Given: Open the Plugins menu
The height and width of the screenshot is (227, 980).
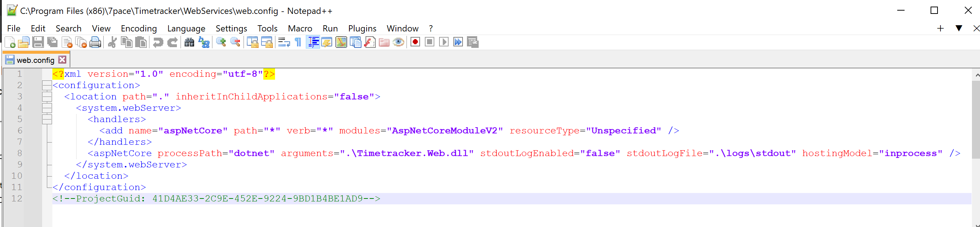Looking at the screenshot, I should click(362, 29).
